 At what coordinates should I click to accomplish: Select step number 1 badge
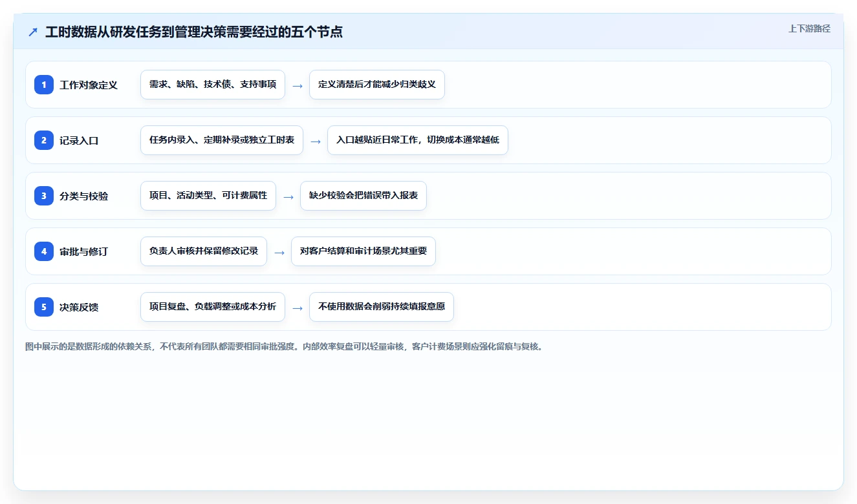[44, 85]
